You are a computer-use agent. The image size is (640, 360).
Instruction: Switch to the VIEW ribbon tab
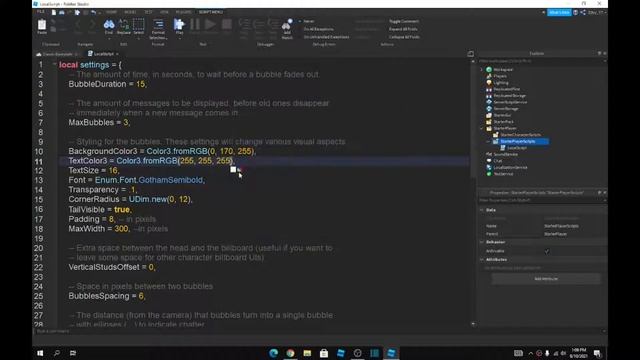(x=164, y=12)
